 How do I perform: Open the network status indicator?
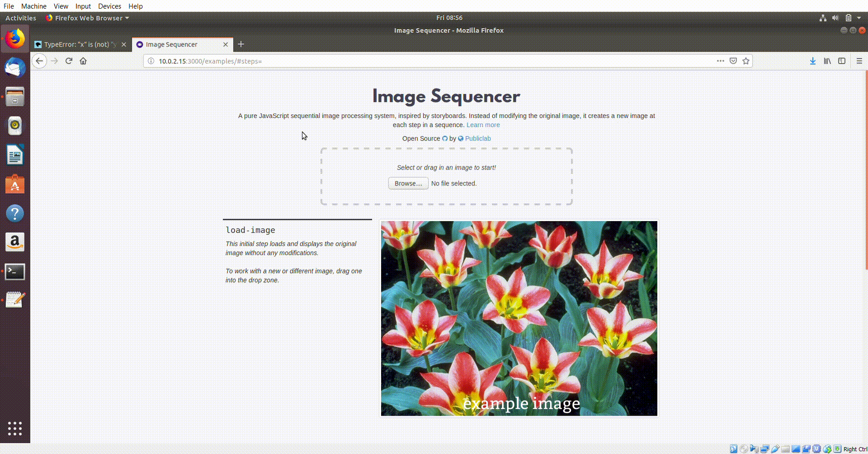pos(823,18)
